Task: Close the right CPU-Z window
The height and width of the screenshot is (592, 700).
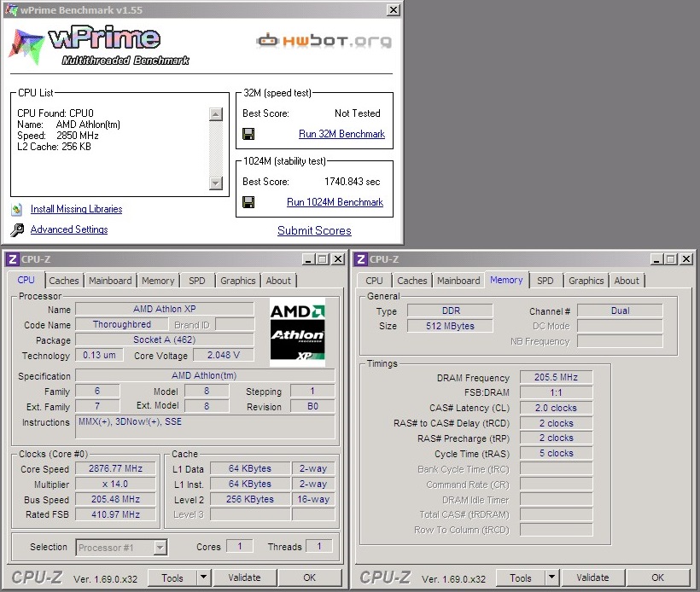Action: 686,259
